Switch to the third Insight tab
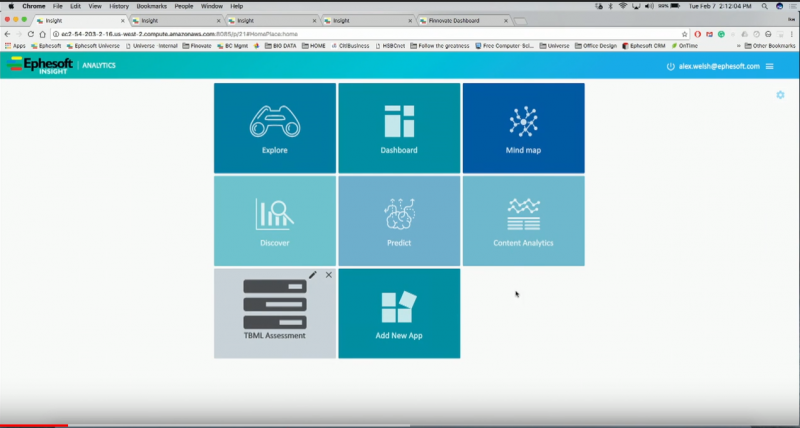Viewport: 800px width, 428px height. pyautogui.click(x=272, y=21)
